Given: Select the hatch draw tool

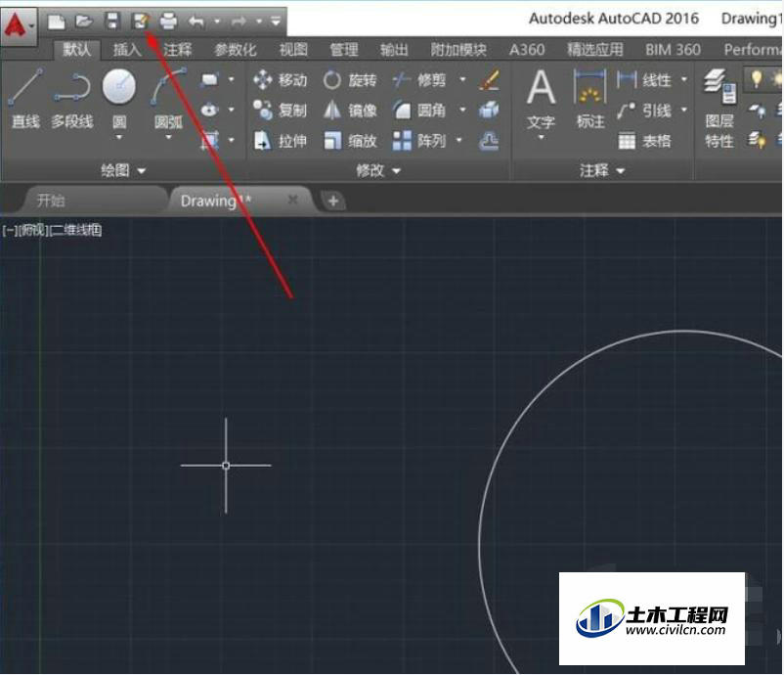Looking at the screenshot, I should tap(209, 140).
